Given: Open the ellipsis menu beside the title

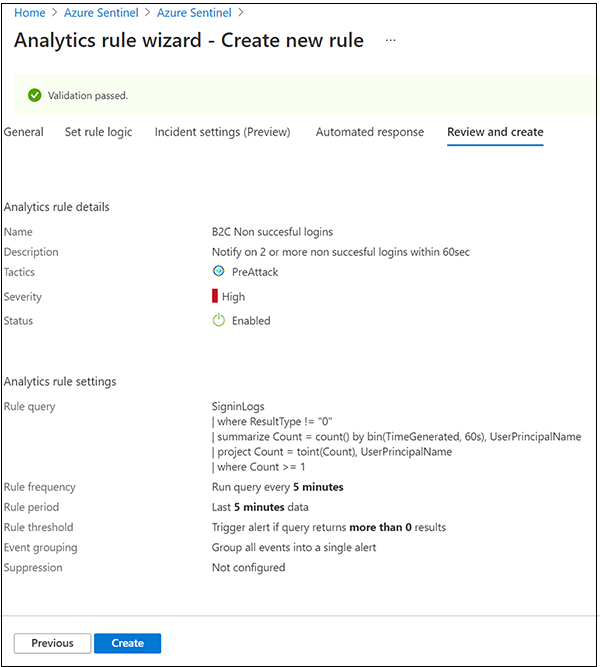Looking at the screenshot, I should [x=390, y=41].
